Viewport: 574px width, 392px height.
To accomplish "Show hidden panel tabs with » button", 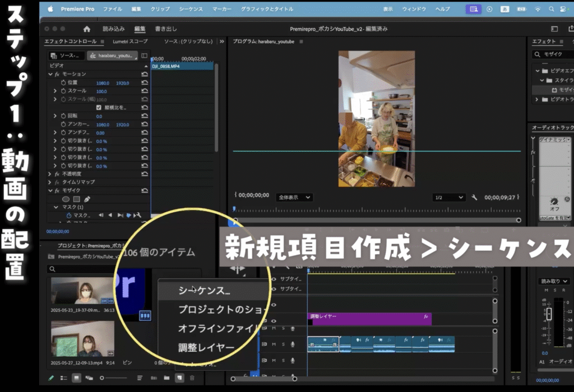I will click(x=222, y=41).
